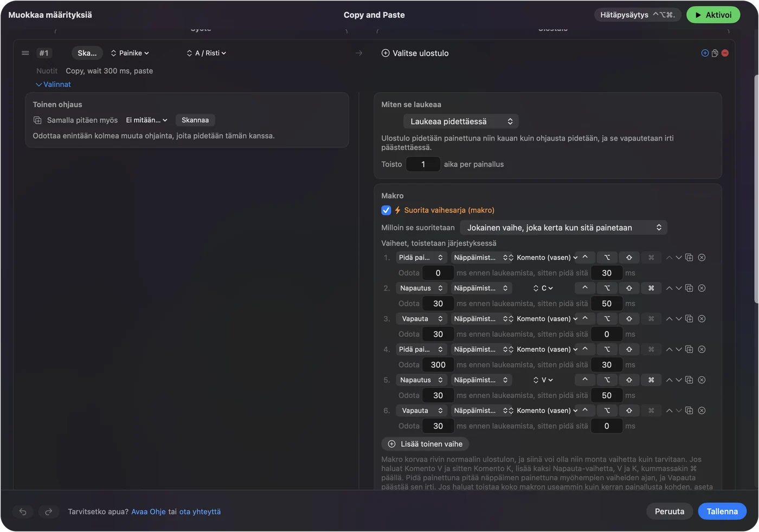
Task: Open step 3 Vapauta action dropdown
Action: pyautogui.click(x=421, y=319)
